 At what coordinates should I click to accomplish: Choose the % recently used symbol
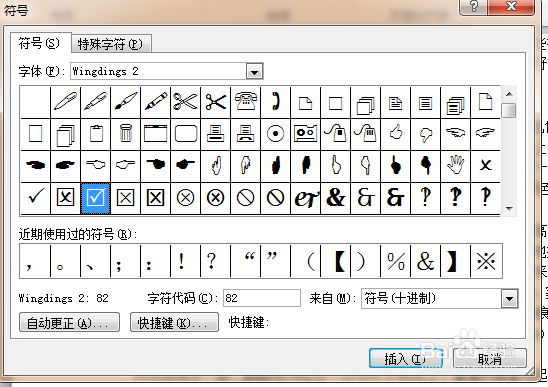pos(396,261)
